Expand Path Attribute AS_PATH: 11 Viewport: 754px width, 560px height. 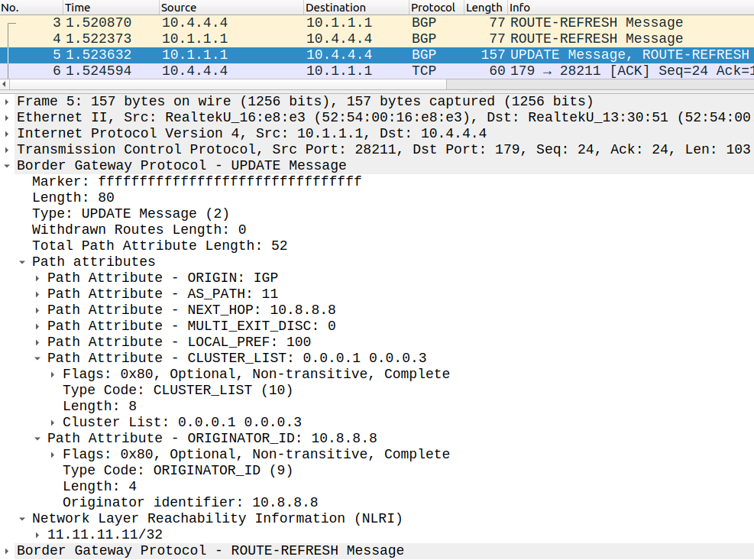click(37, 294)
